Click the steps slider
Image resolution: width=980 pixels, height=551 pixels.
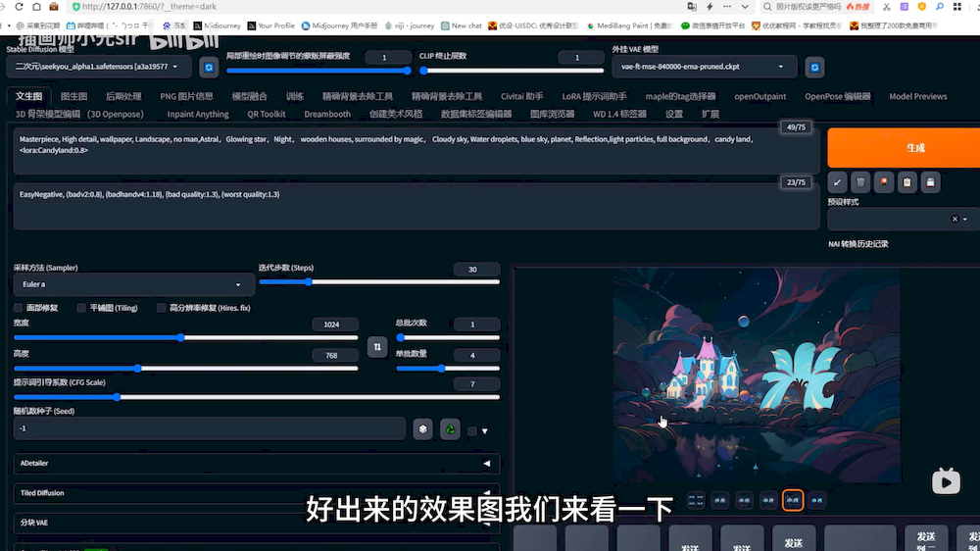379,282
